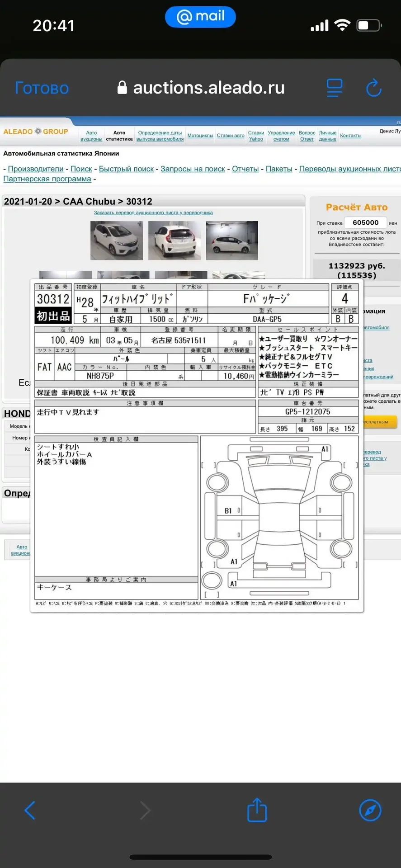Open Контакты menu item
The image size is (401, 868).
(351, 136)
